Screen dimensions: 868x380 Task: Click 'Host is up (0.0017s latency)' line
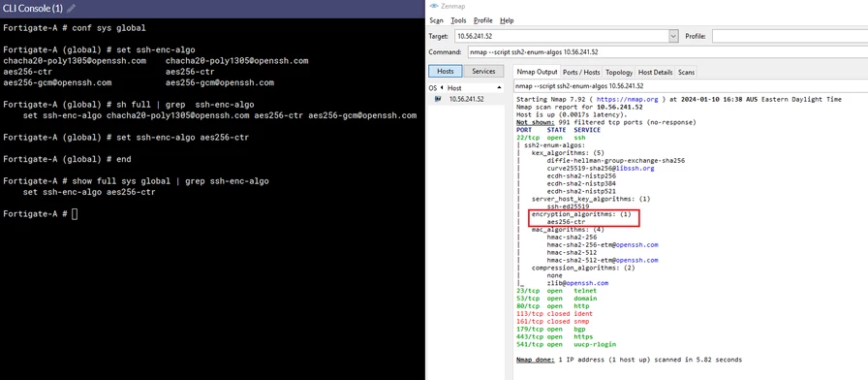[x=572, y=114]
